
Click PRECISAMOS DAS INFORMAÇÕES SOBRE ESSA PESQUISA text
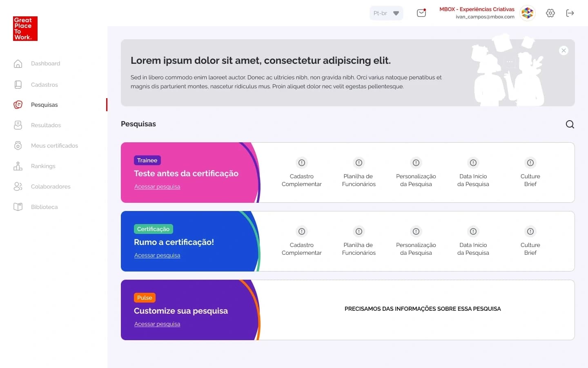(x=423, y=309)
